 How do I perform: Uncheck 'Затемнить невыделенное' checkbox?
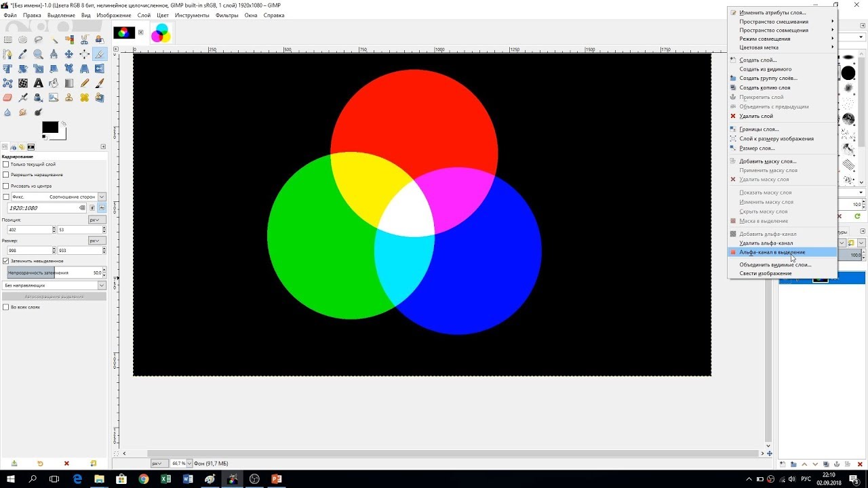point(6,261)
